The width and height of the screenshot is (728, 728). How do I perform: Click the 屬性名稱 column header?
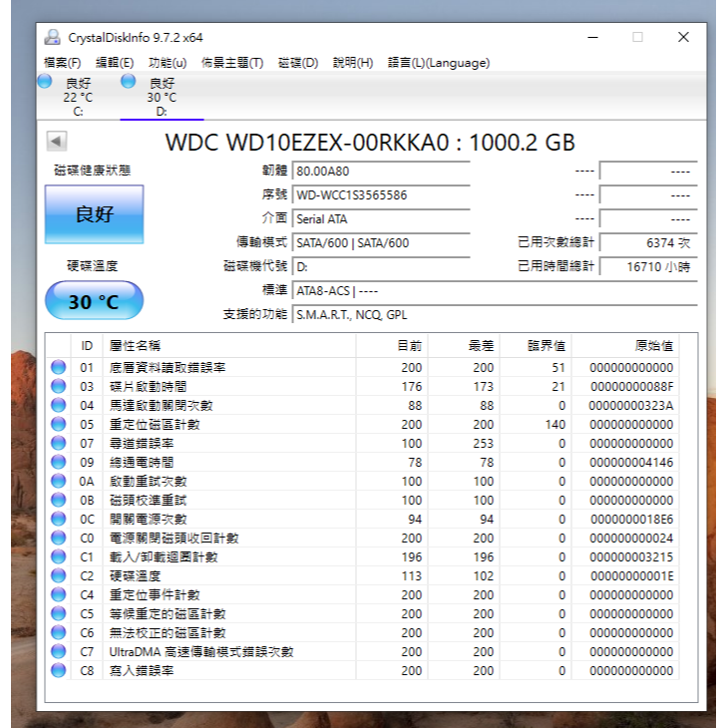pyautogui.click(x=229, y=346)
